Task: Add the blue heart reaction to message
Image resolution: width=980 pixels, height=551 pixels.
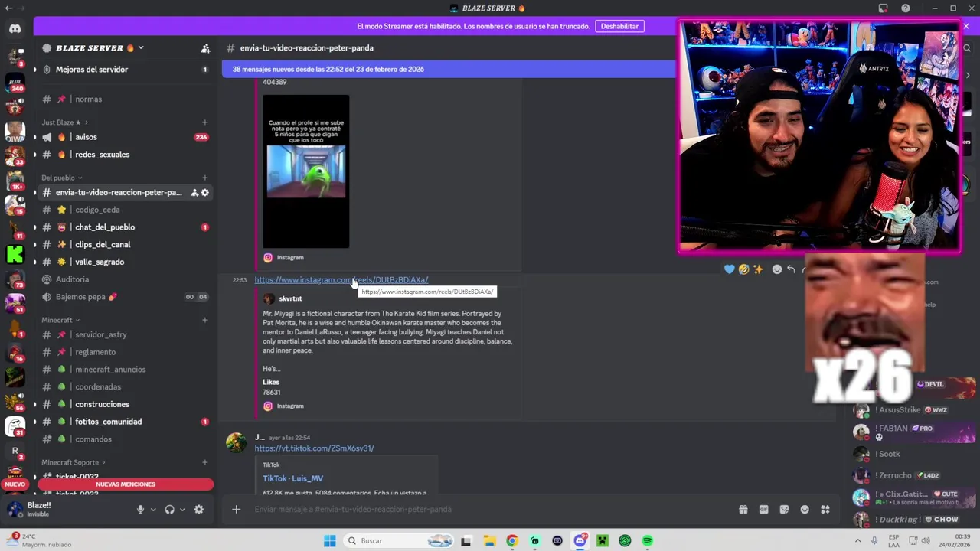Action: (730, 269)
